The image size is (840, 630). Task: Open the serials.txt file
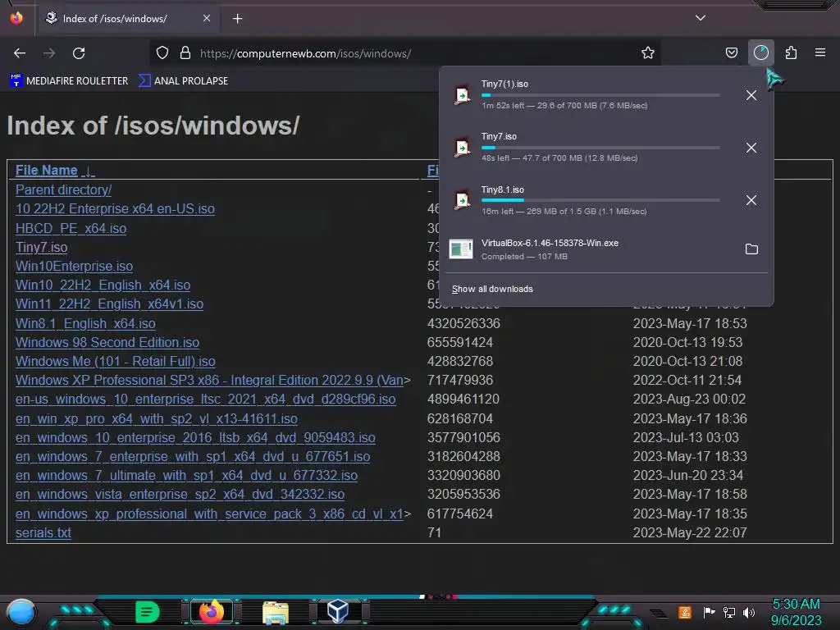[x=43, y=532]
